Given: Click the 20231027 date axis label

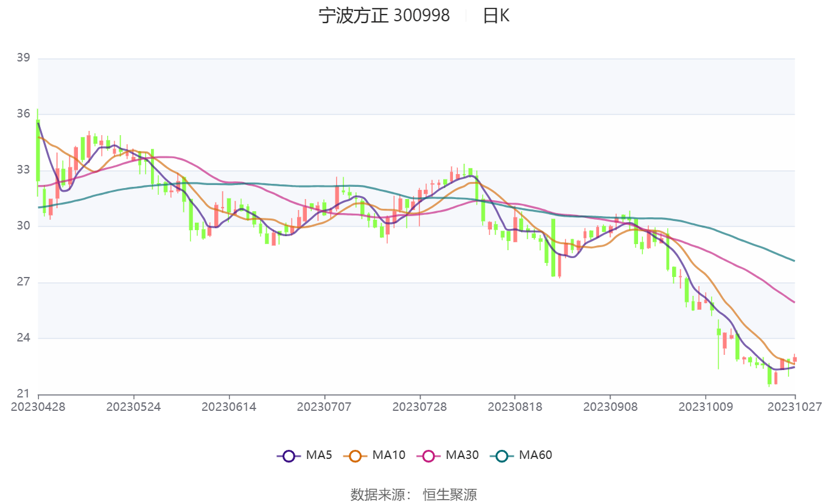Looking at the screenshot, I should 795,406.
